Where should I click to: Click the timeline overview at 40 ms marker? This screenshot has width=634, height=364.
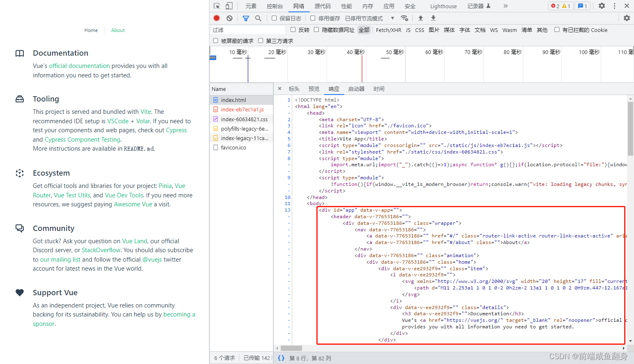[355, 52]
